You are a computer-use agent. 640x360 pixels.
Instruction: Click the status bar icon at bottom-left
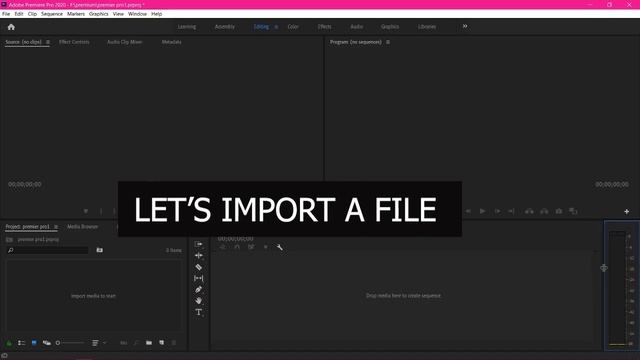coord(4,356)
